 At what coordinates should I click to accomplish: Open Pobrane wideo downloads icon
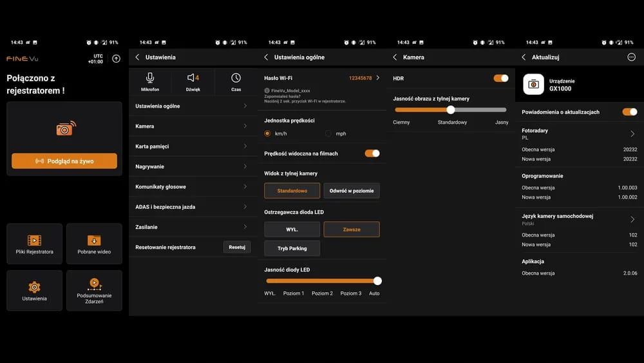pos(94,240)
